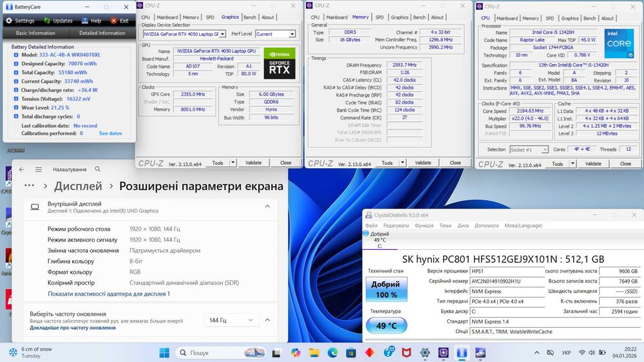This screenshot has width=644, height=362.
Task: Open Теми menu in CrystalDiskInfo
Action: click(445, 225)
